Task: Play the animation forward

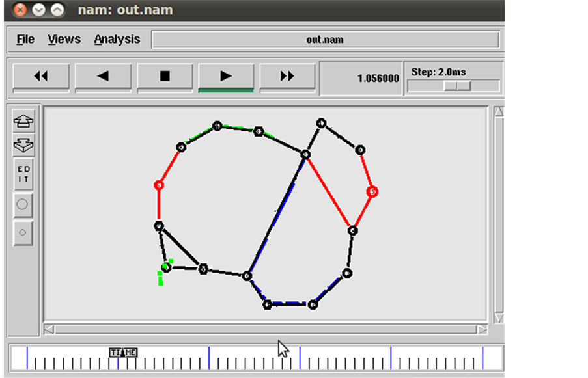Action: (x=225, y=75)
